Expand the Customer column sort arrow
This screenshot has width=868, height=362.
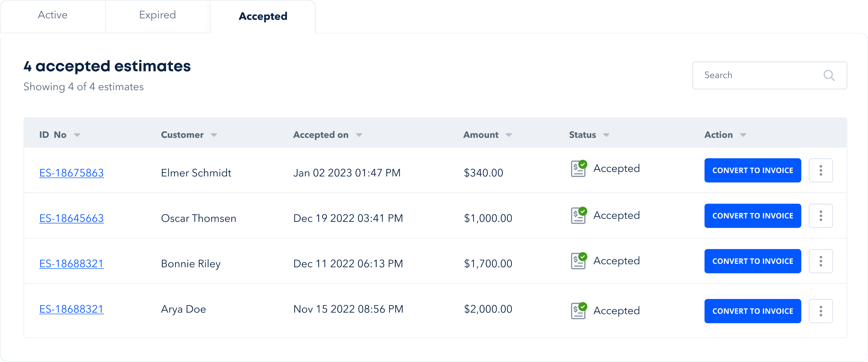coord(214,135)
